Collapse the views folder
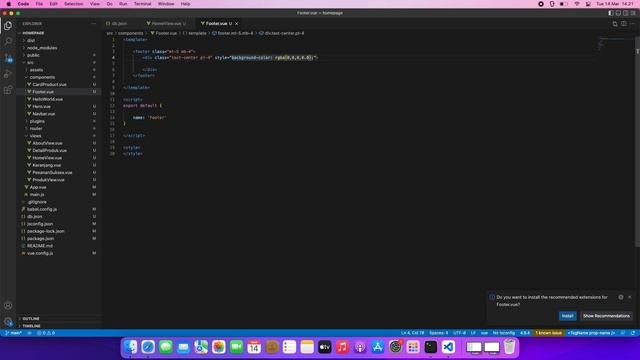The height and width of the screenshot is (360, 640). [x=35, y=136]
